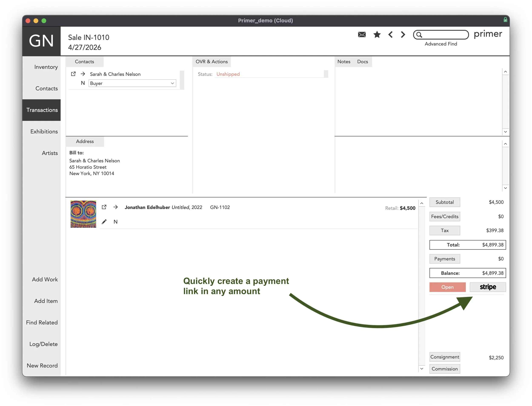This screenshot has height=406, width=532.
Task: Switch to the Docs tab
Action: coord(362,62)
